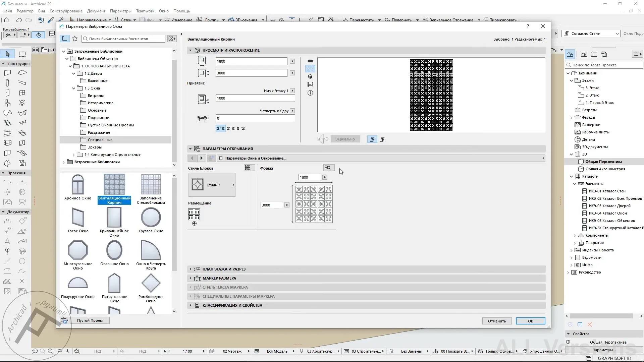Open the Помощь menu

181,11
